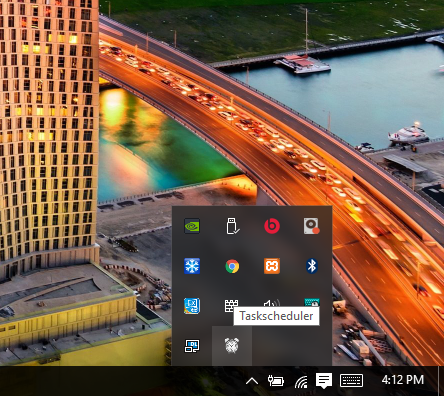Click the Bluetooth devices icon
The height and width of the screenshot is (396, 444).
pyautogui.click(x=312, y=266)
